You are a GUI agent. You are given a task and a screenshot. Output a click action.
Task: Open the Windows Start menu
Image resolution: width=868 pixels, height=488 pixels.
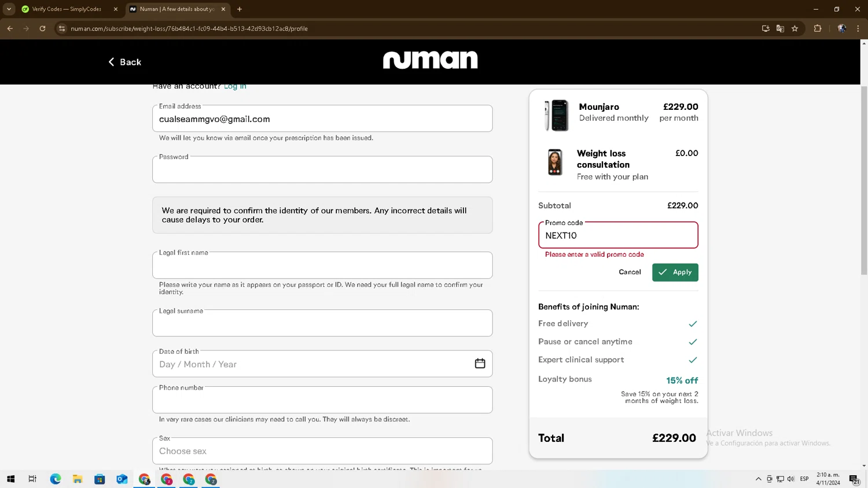coord(10,479)
